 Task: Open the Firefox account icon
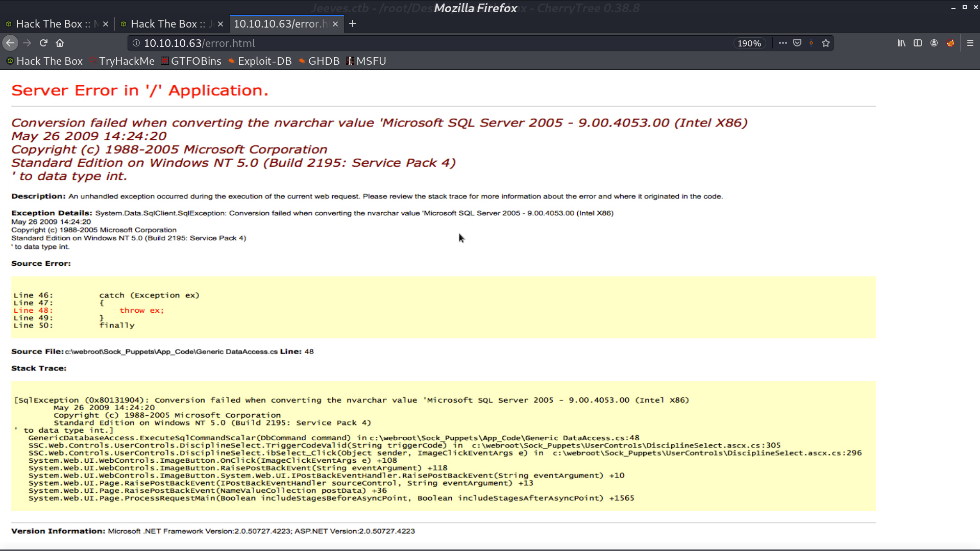934,43
